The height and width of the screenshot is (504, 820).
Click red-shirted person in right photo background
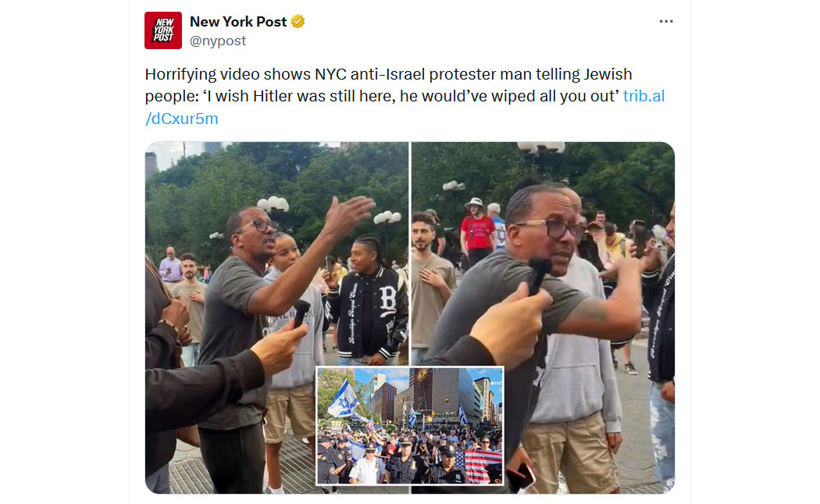click(x=477, y=230)
